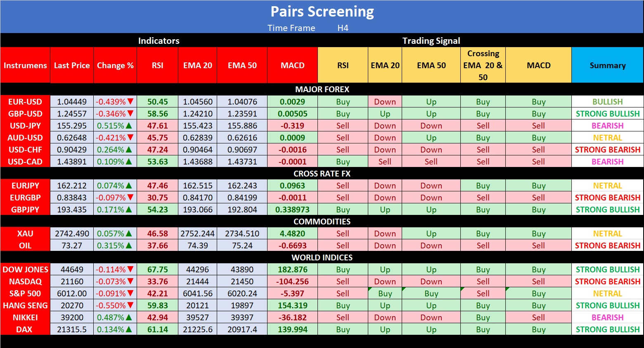The image size is (644, 348).
Task: Select the blue Summary column header
Action: coord(607,65)
